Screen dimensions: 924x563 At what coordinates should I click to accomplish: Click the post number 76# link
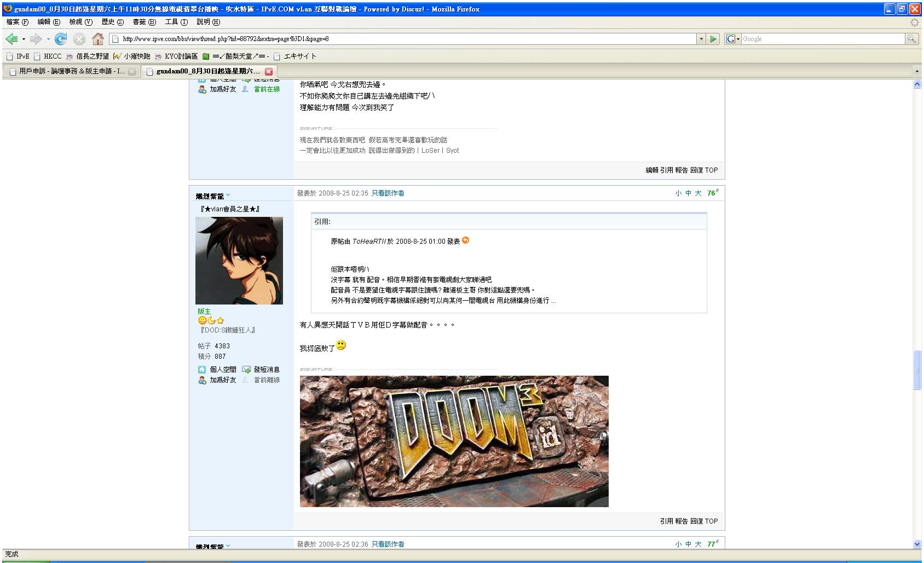pos(713,193)
